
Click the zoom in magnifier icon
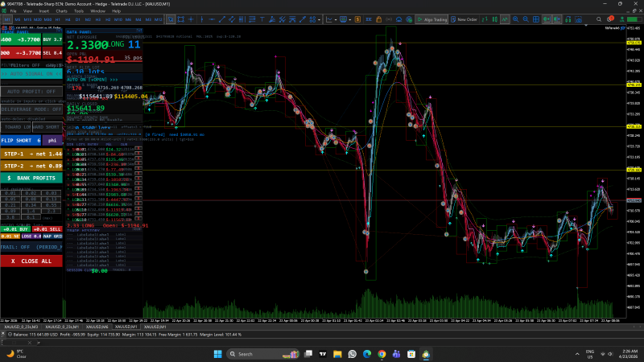515,19
